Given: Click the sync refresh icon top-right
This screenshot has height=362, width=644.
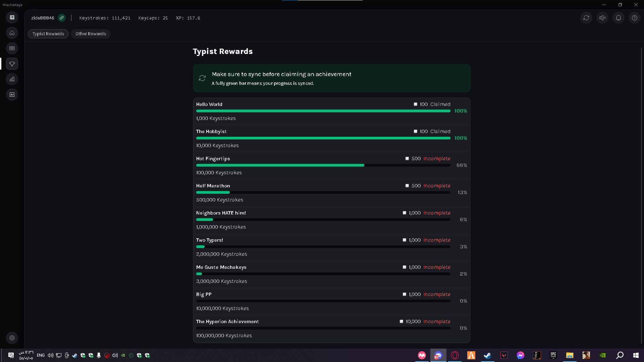Looking at the screenshot, I should pyautogui.click(x=586, y=18).
